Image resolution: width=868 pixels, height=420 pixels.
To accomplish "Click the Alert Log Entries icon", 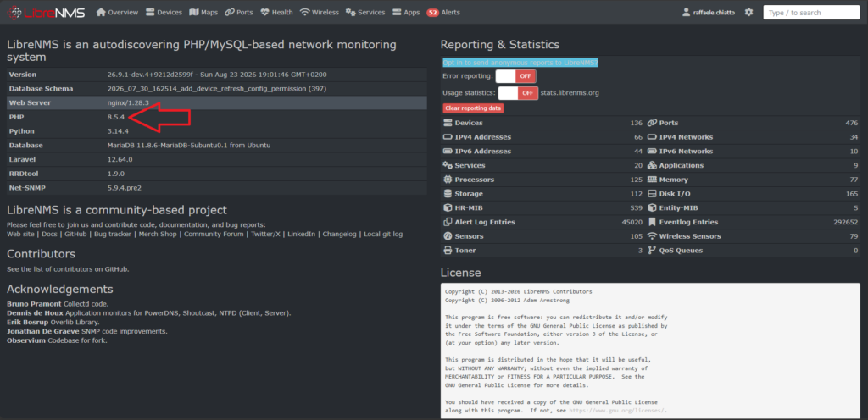I will tap(448, 222).
